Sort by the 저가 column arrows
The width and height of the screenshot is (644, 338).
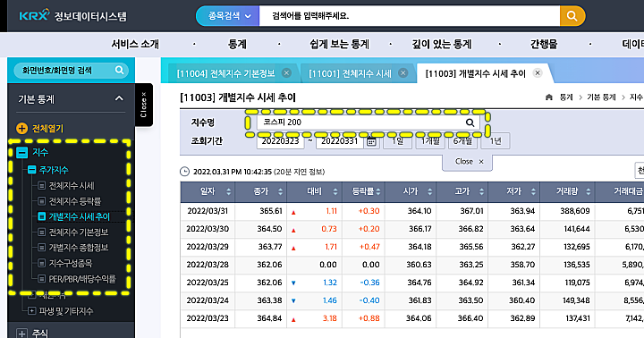tap(533, 191)
